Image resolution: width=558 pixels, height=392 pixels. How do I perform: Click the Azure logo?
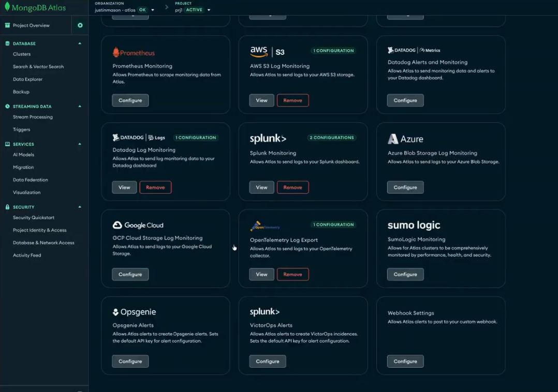405,139
